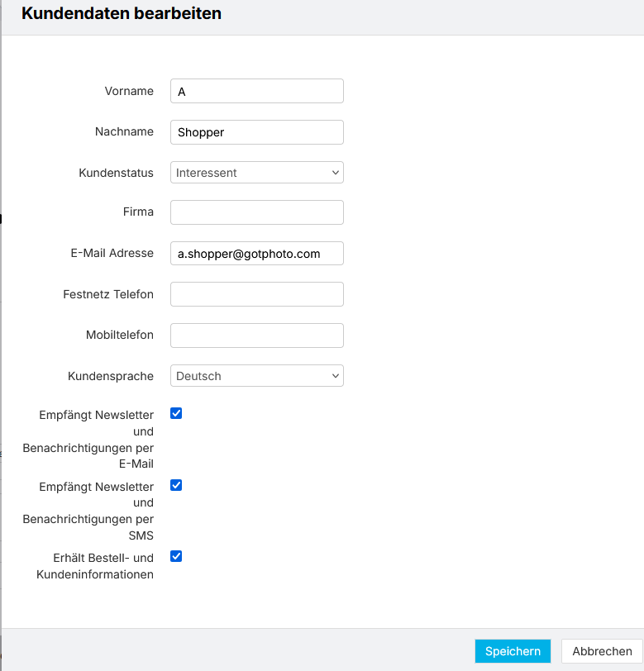
Task: Click the Vorname label text
Action: [129, 91]
